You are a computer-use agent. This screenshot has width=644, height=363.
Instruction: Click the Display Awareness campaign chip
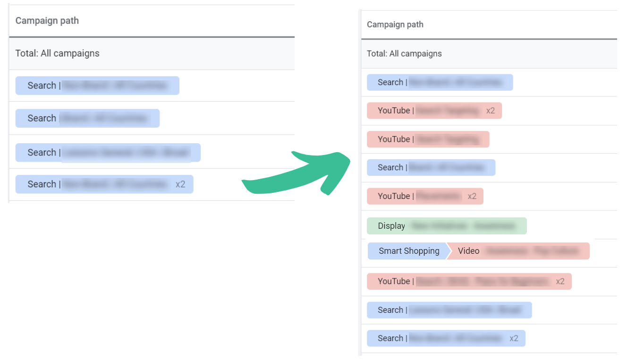[446, 225]
